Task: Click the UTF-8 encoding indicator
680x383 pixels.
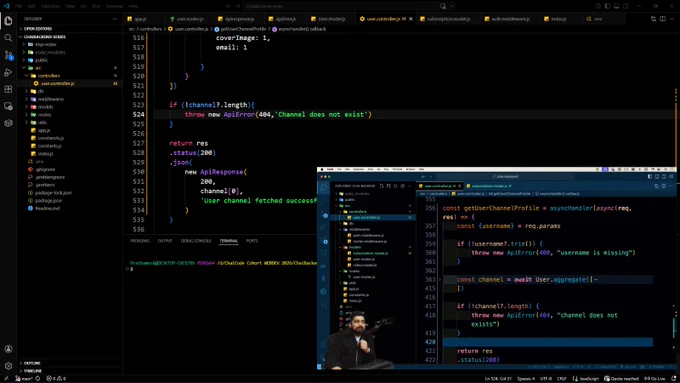Action: 546,379
